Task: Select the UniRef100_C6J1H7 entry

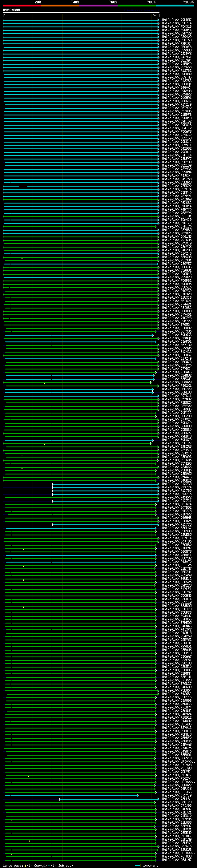Action: [x=177, y=860]
